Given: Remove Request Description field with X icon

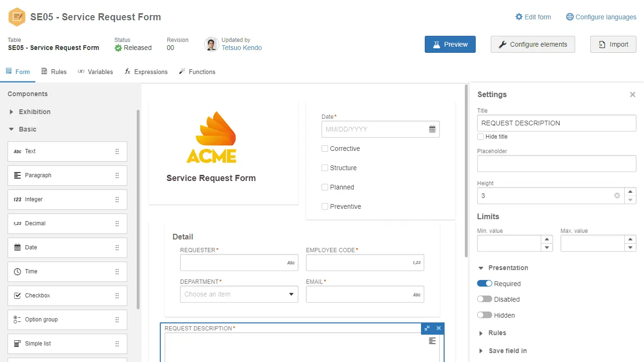Looking at the screenshot, I should (438, 329).
